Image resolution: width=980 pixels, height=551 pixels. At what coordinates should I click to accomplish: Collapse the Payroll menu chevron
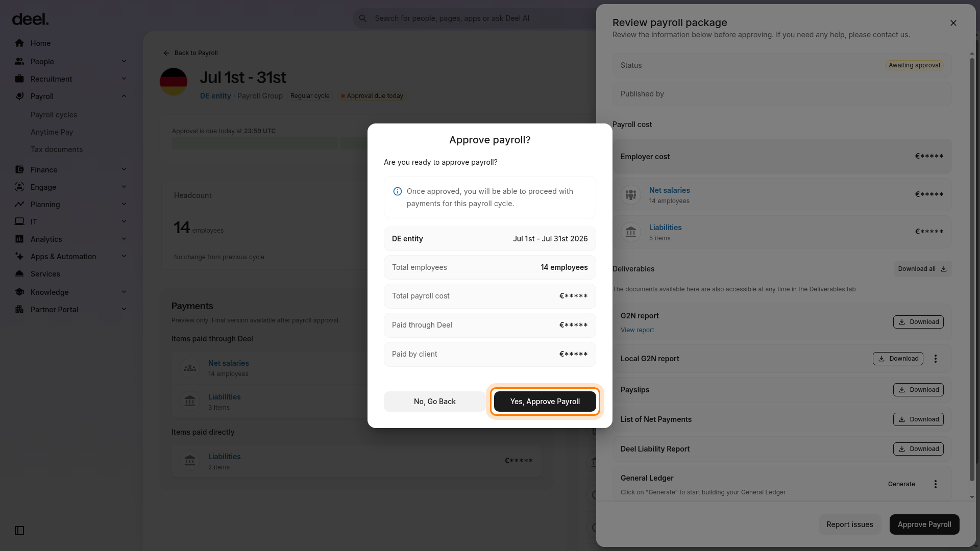point(124,96)
